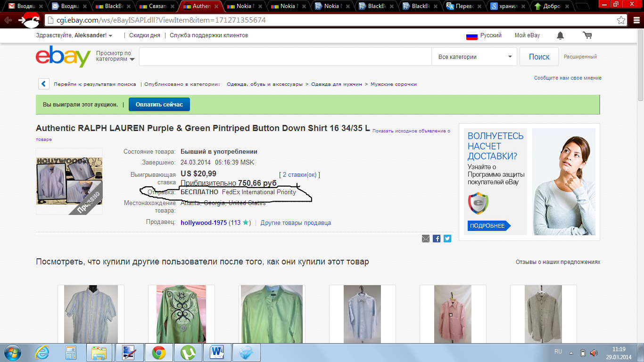Open the notifications bell icon
Image resolution: width=644 pixels, height=362 pixels.
pos(560,35)
